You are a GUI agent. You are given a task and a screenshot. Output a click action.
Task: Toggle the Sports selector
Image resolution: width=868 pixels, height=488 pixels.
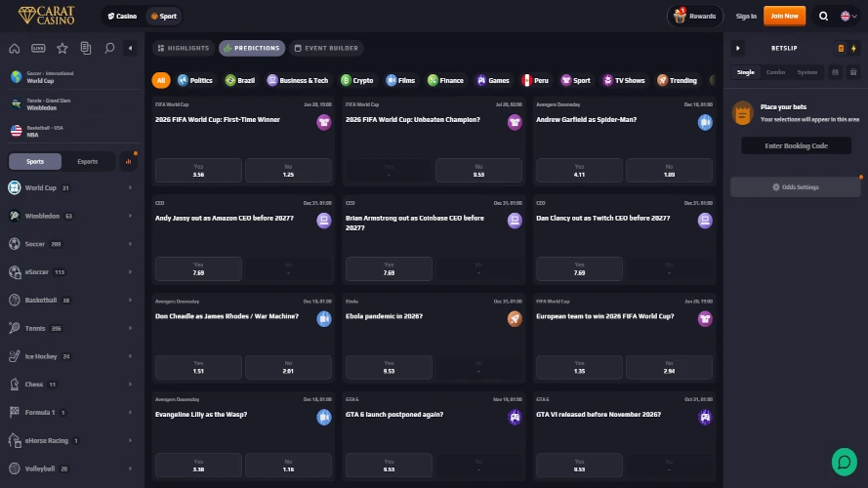pyautogui.click(x=35, y=162)
